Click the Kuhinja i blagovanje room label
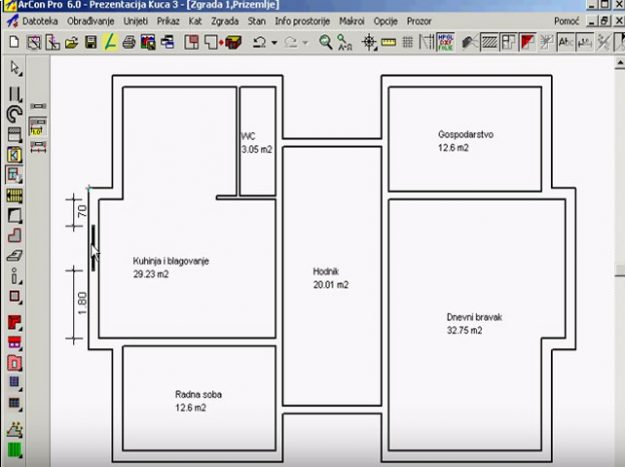This screenshot has width=625, height=467. (170, 261)
